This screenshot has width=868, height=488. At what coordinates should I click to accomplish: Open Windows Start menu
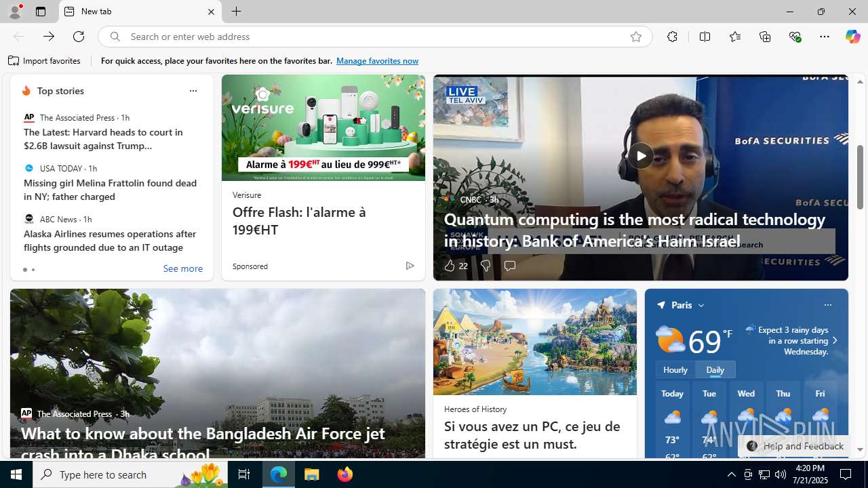coord(16,474)
